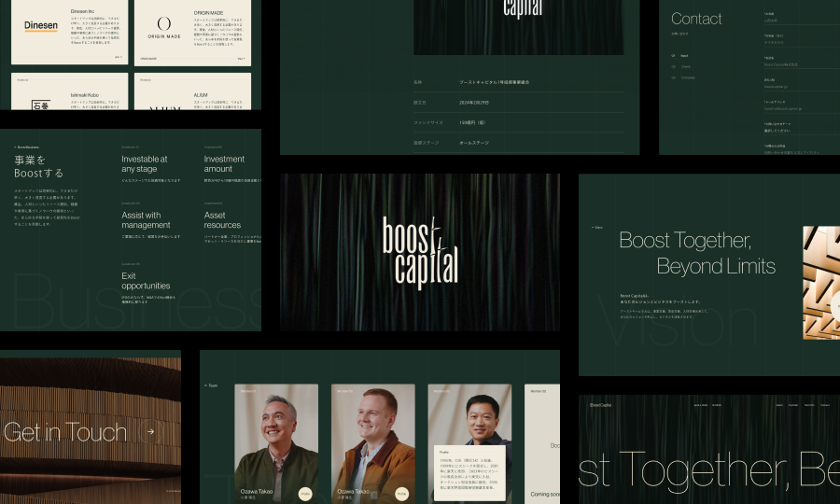
Task: Click the central boost capital logo
Action: click(420, 253)
